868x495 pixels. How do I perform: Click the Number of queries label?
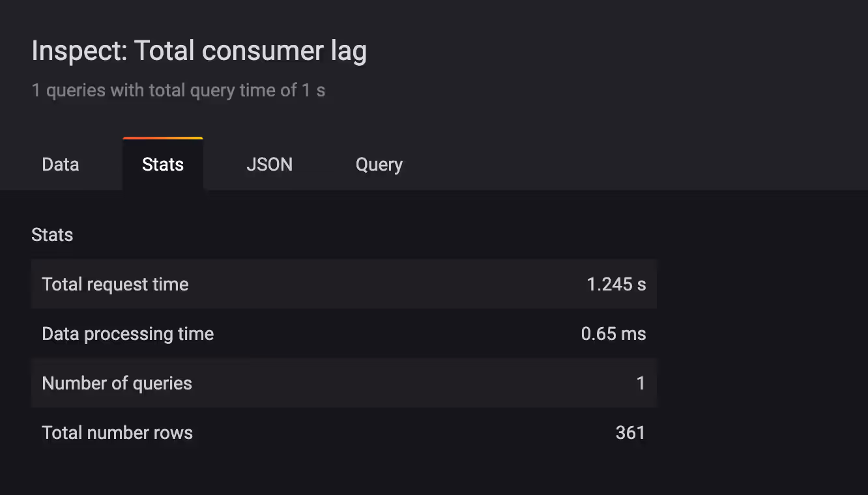pos(117,383)
